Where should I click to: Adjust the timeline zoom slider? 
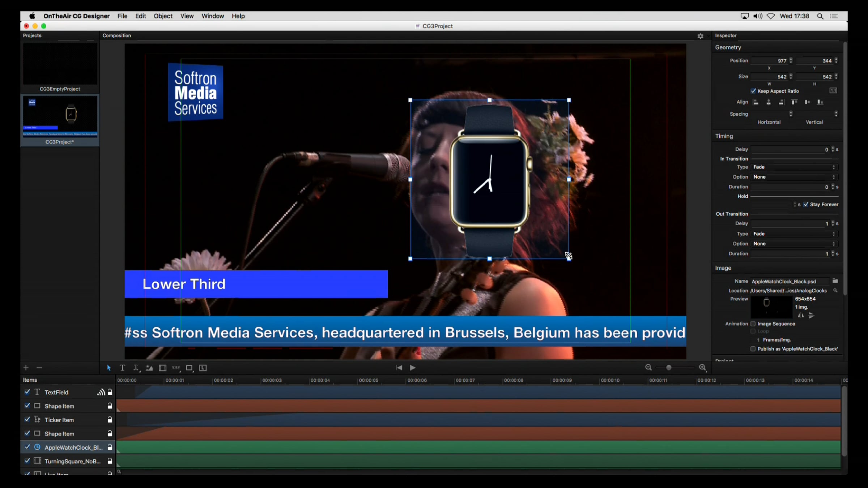point(669,368)
